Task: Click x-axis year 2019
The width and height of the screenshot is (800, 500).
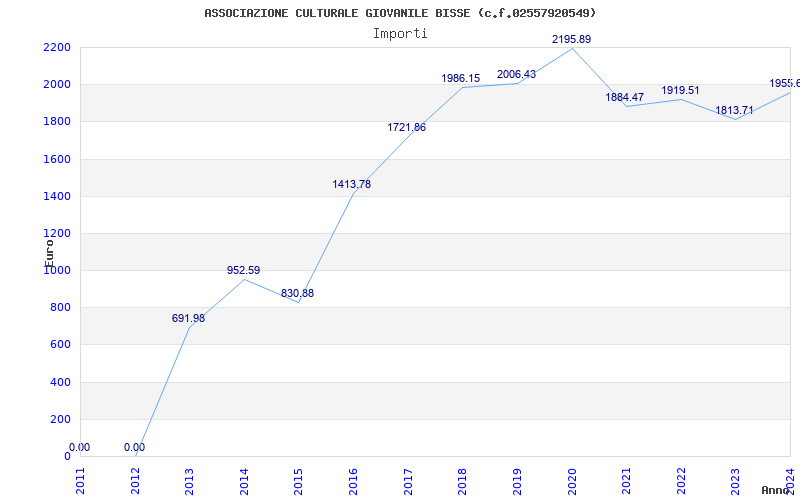Action: pyautogui.click(x=517, y=481)
